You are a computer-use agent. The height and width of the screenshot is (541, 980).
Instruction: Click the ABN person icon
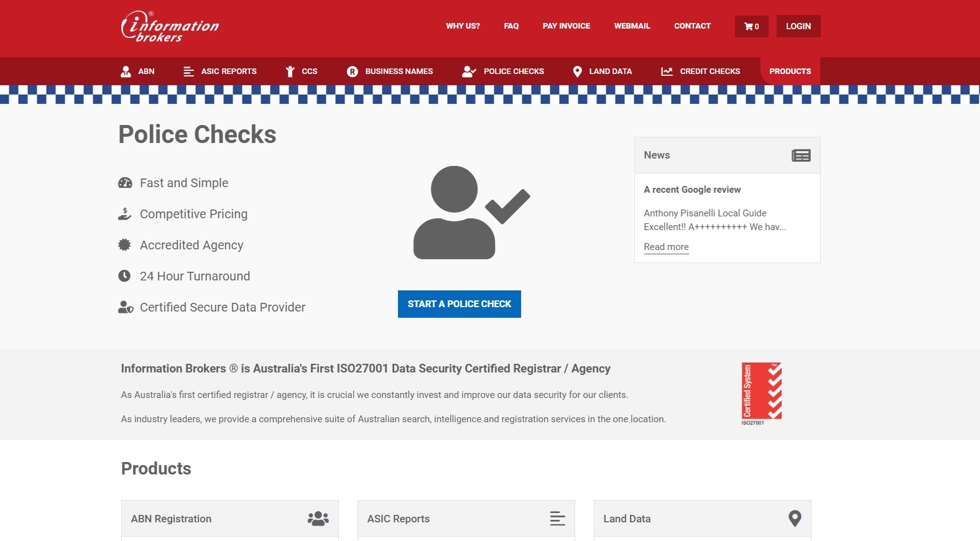point(126,72)
